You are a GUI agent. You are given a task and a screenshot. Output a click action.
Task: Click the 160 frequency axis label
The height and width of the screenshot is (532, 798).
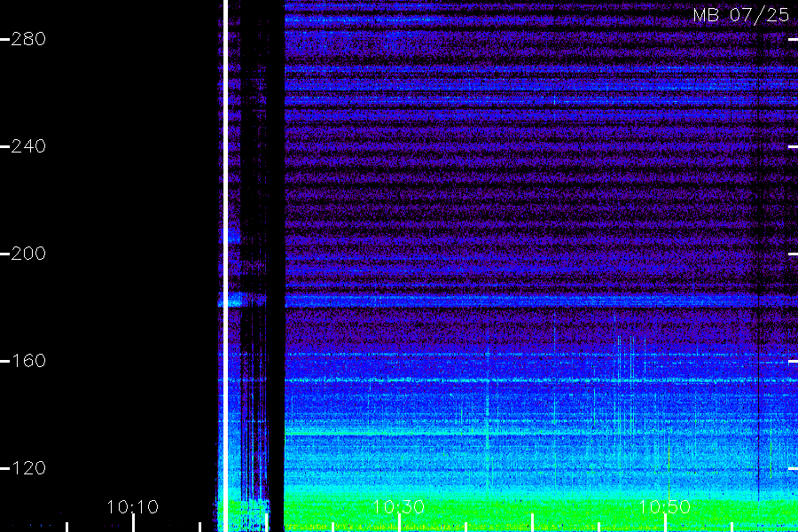28,361
